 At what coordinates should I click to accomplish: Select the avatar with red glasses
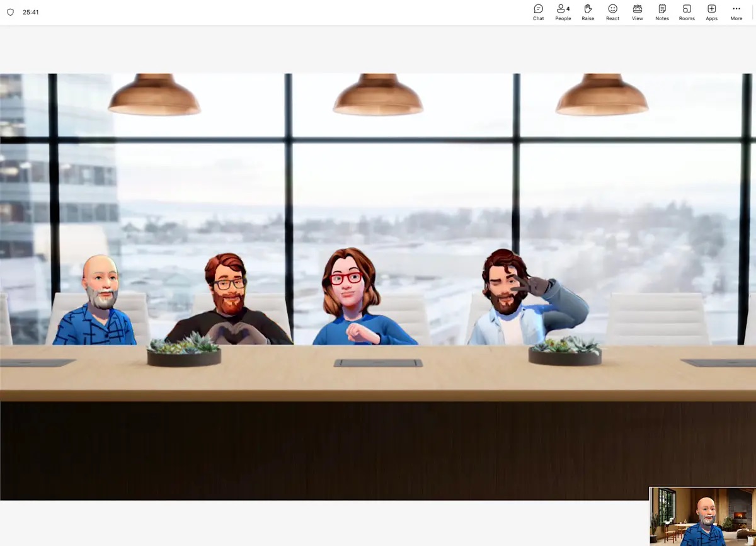pos(357,297)
